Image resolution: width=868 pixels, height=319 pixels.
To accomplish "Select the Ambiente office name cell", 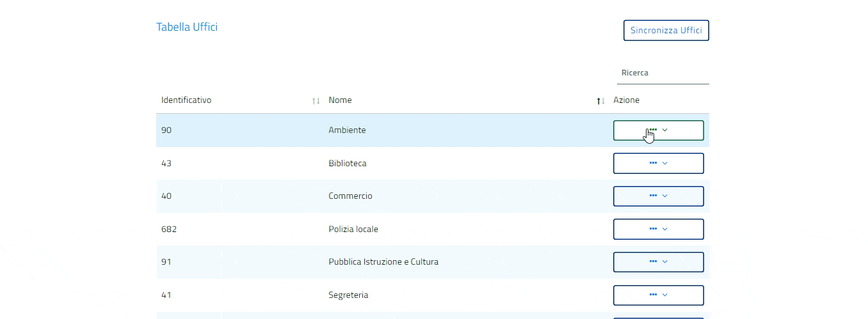I will pos(347,130).
